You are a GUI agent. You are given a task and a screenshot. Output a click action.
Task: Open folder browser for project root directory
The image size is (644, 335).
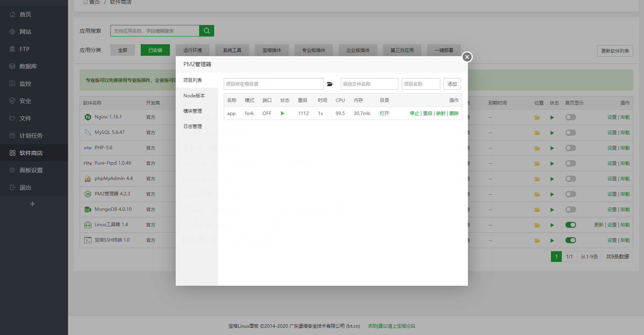click(x=329, y=84)
